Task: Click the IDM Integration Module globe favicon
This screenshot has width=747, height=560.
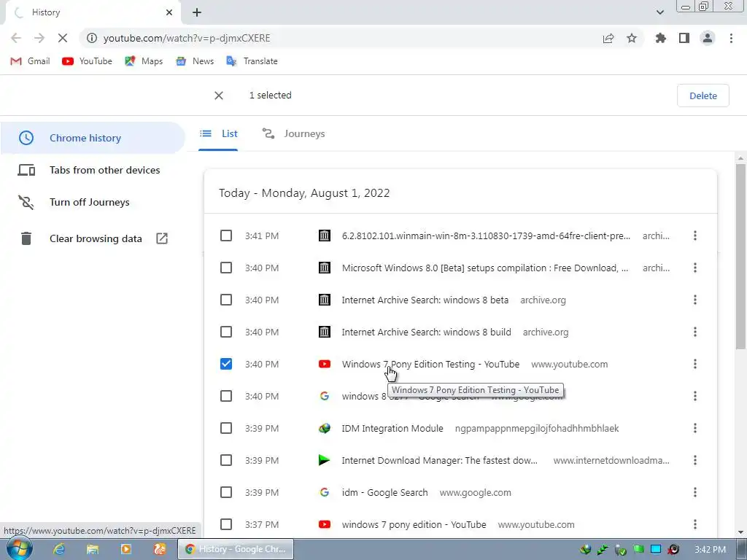Action: [x=325, y=428]
